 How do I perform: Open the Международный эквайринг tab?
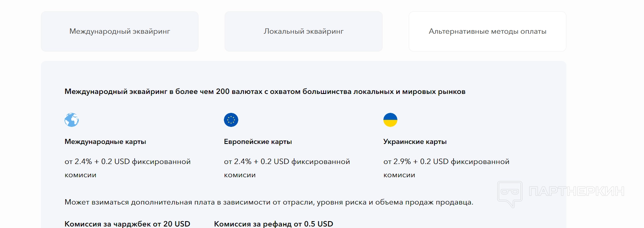pos(120,31)
